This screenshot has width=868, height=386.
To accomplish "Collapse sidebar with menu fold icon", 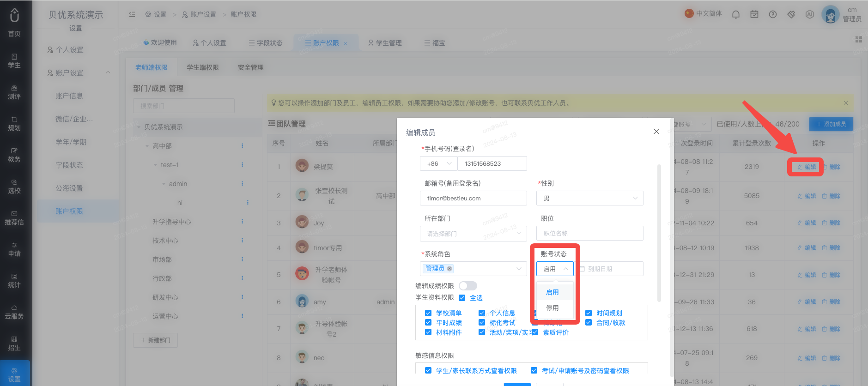I will pyautogui.click(x=132, y=14).
